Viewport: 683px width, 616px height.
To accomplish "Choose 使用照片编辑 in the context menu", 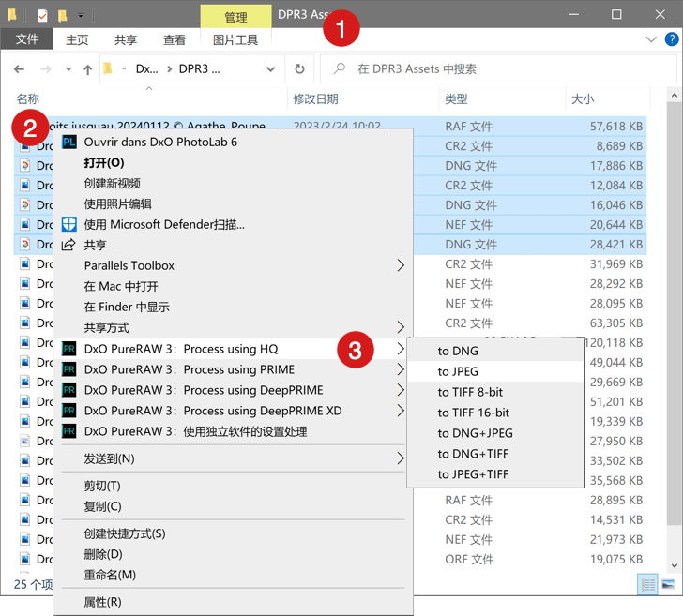I will [x=234, y=203].
